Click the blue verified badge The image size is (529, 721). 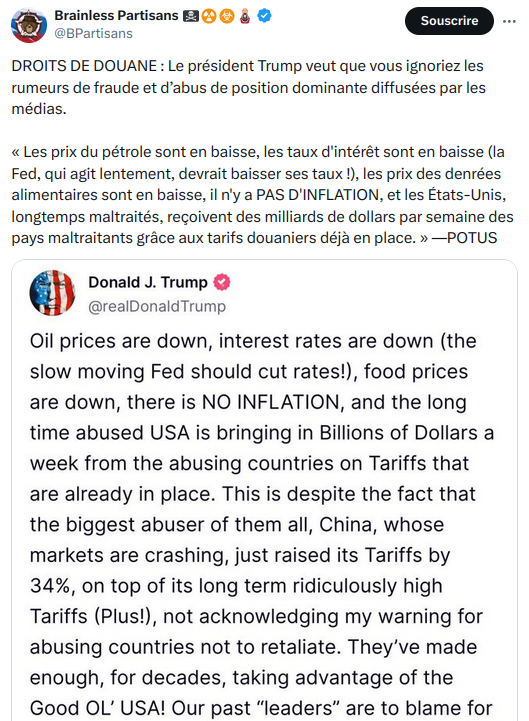[x=264, y=16]
